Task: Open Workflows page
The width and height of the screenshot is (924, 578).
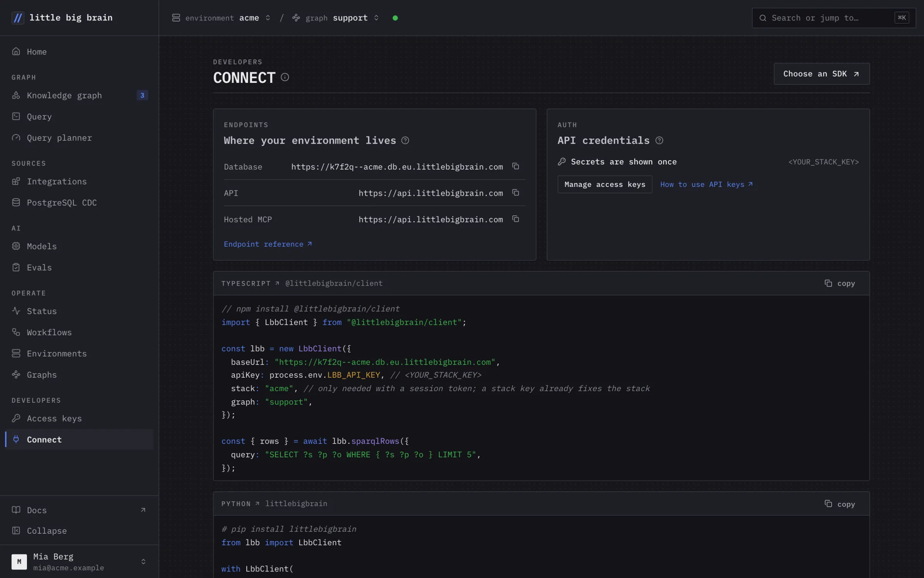Action: click(79, 332)
